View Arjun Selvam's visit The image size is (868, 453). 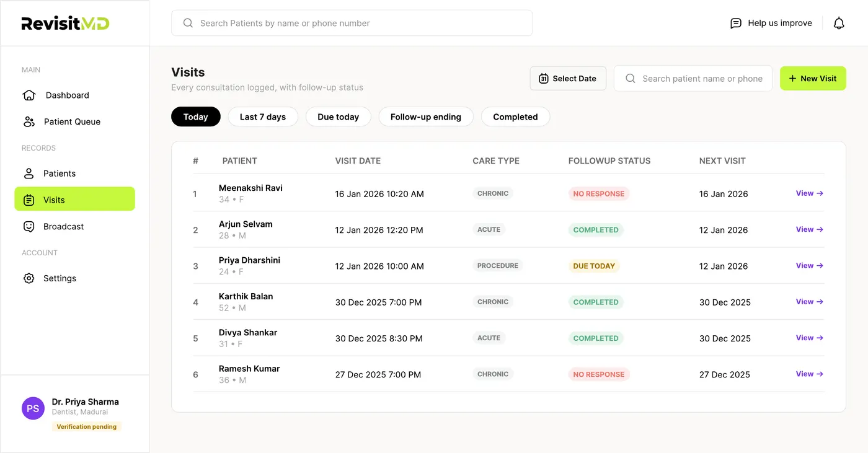[x=810, y=229]
